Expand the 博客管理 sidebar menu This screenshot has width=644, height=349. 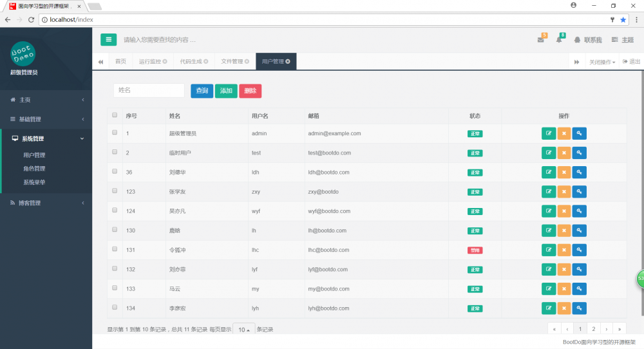46,203
